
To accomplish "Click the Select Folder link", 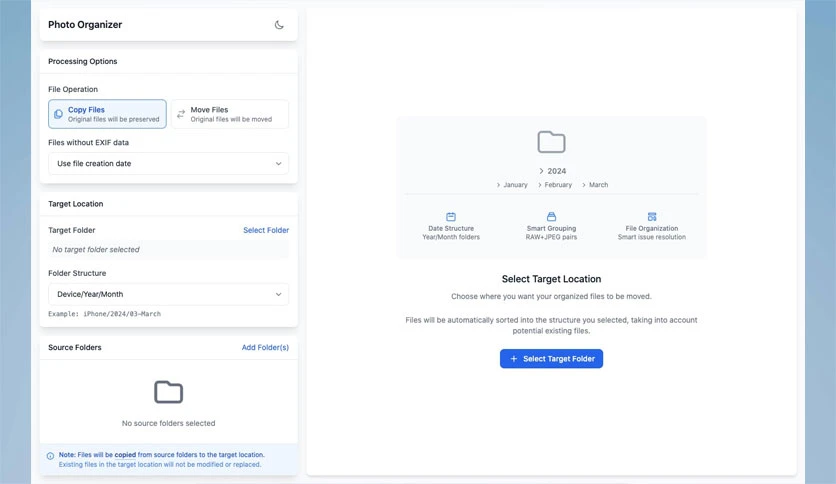I will (266, 230).
